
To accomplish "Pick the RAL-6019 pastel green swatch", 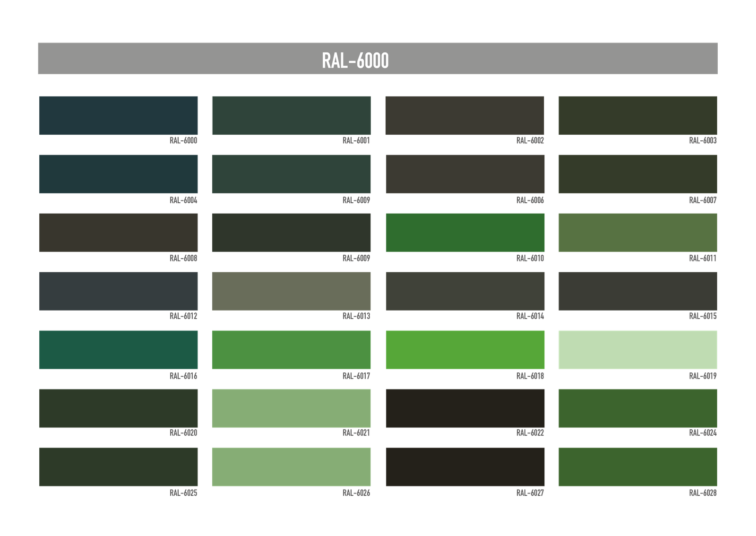I will [638, 350].
